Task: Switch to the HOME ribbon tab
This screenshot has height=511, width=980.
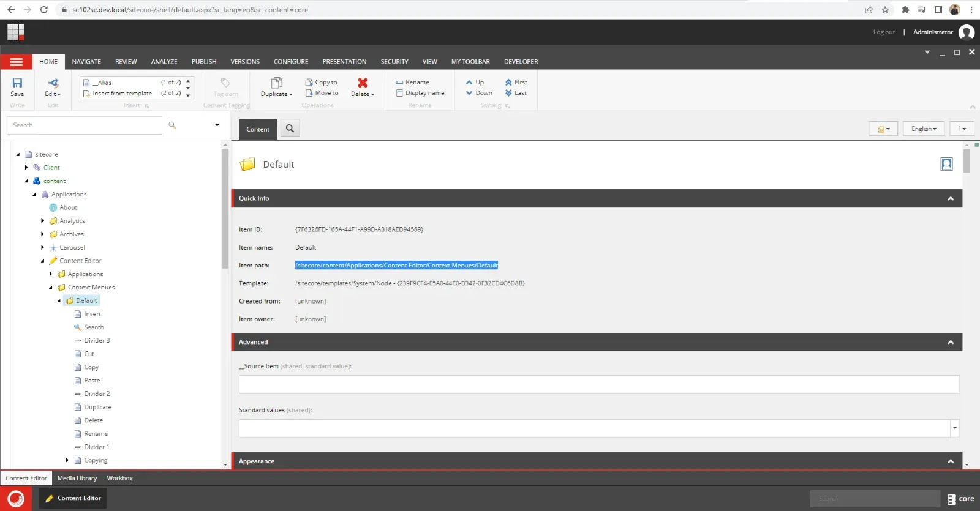Action: click(x=48, y=62)
